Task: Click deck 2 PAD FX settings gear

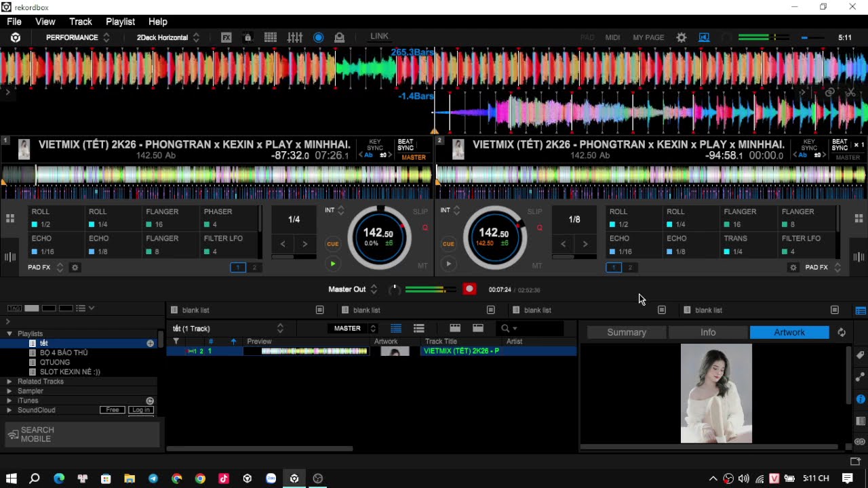Action: [x=793, y=268]
